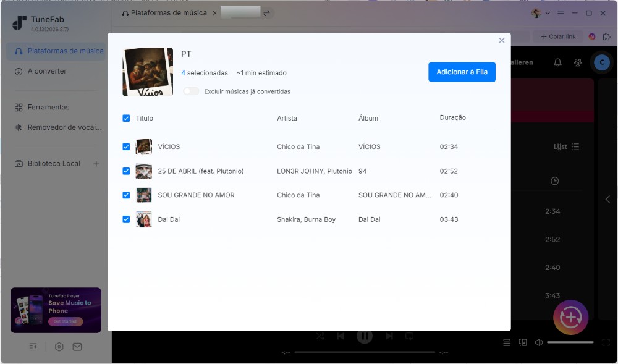Click the round add-to-convert floating button
This screenshot has width=618, height=364.
[x=570, y=318]
